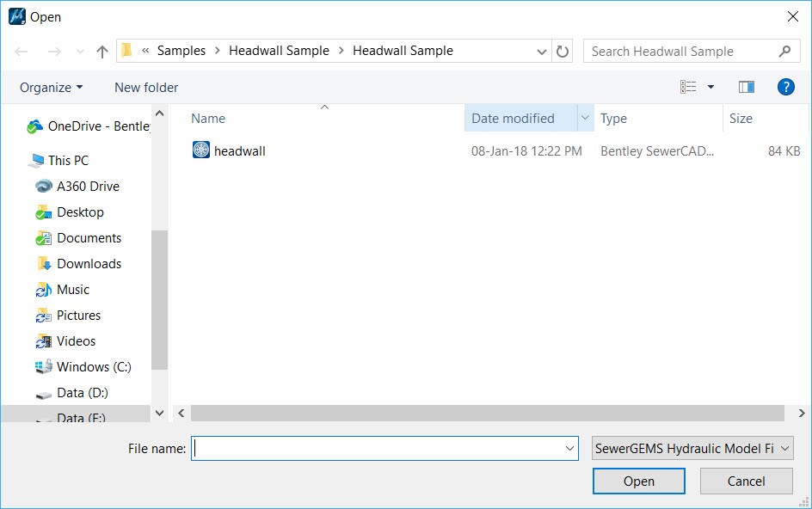Click the headwall file icon

(200, 150)
